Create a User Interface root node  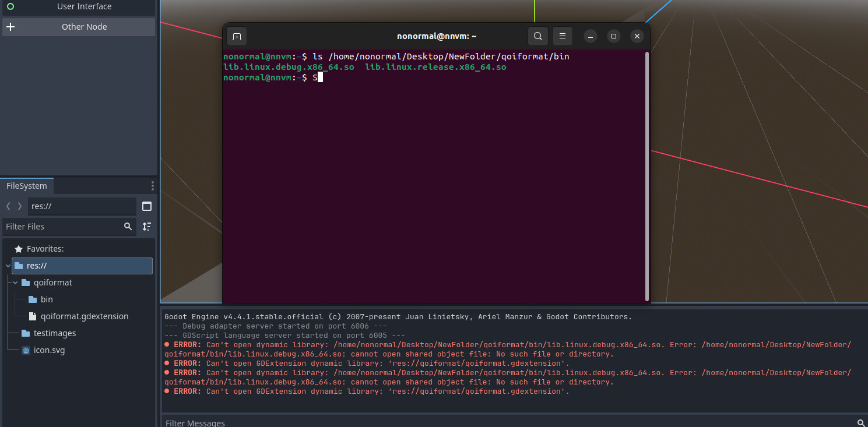(79, 7)
